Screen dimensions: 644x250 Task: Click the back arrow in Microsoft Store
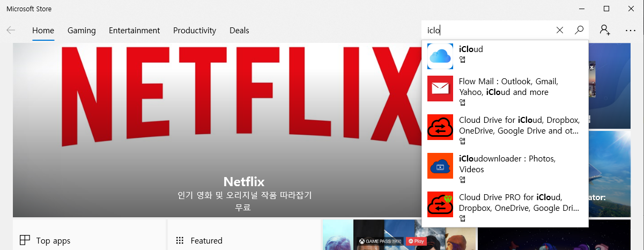tap(11, 30)
